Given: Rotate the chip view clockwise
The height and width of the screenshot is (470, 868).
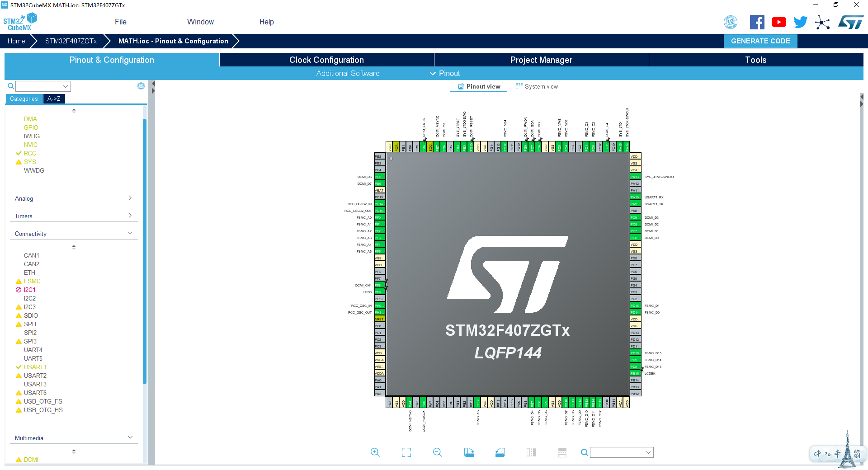Looking at the screenshot, I should pyautogui.click(x=469, y=452).
